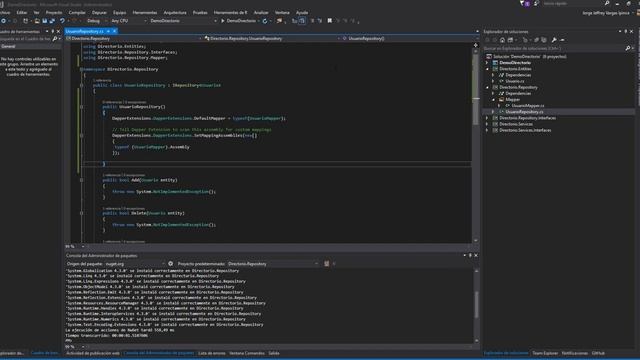Pin the UsuarioRepository.cs tab
The height and width of the screenshot is (360, 640).
tap(108, 31)
